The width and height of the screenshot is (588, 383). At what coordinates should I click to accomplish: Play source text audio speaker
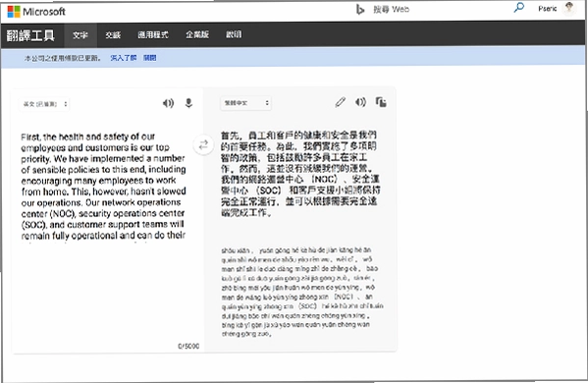pyautogui.click(x=168, y=103)
